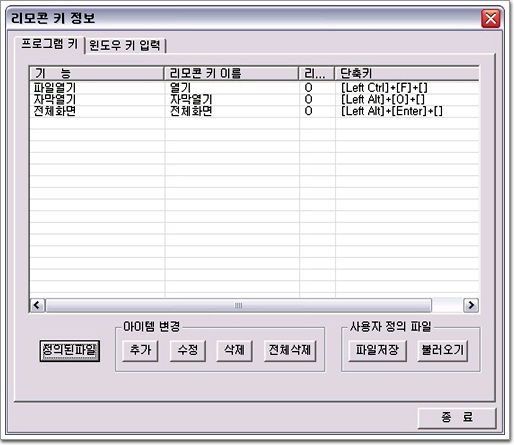514x445 pixels.
Task: Click the 0 value in the 전체화면 row
Action: pyautogui.click(x=309, y=111)
